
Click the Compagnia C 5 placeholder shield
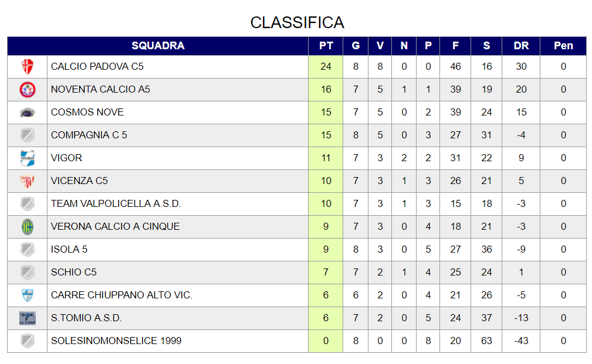click(x=28, y=135)
